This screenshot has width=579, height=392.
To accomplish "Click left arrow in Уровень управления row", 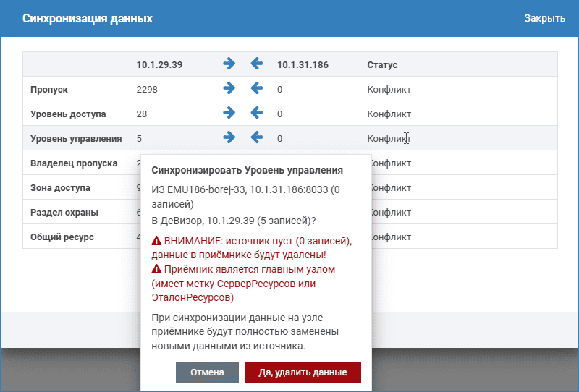I will pos(257,137).
